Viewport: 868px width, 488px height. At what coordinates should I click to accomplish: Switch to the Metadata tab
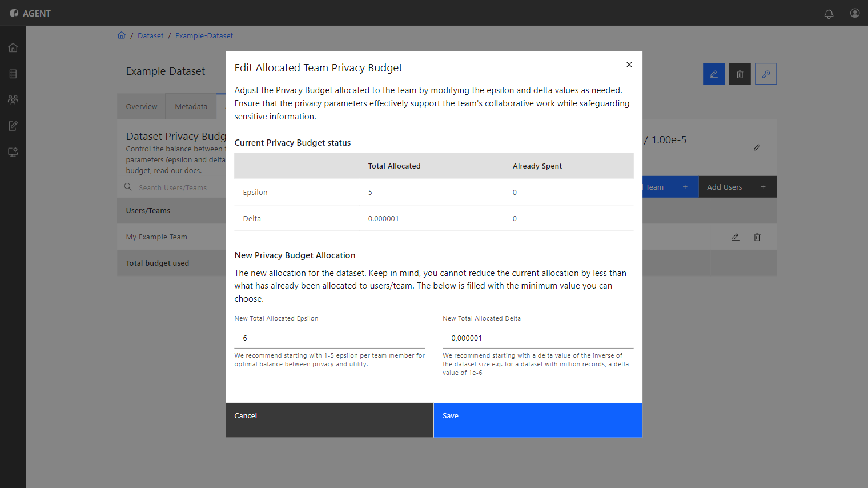[191, 107]
